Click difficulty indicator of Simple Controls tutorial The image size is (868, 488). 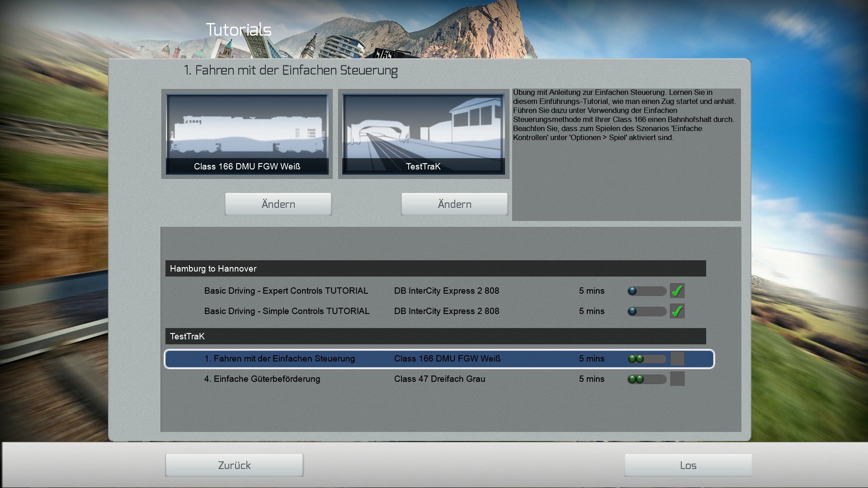pos(646,311)
